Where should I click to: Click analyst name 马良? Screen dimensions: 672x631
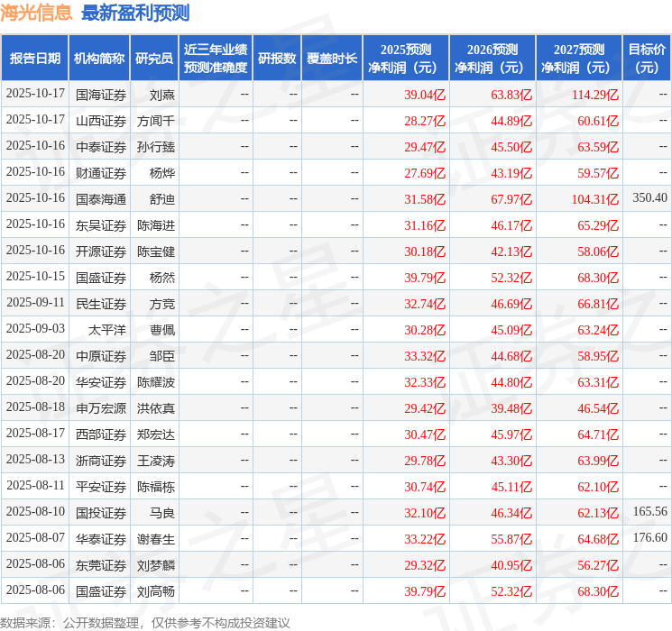[x=162, y=513]
